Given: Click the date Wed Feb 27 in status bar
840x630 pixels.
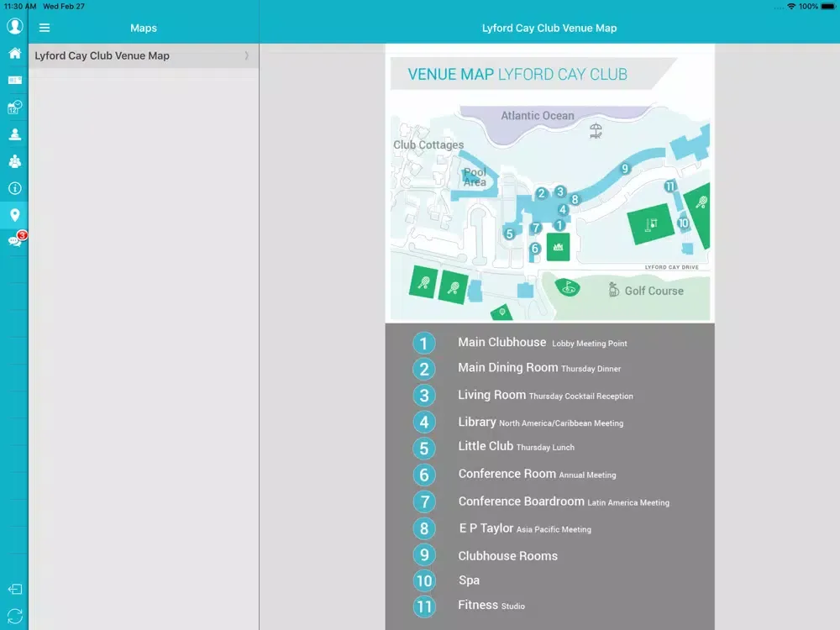Looking at the screenshot, I should (64, 7).
